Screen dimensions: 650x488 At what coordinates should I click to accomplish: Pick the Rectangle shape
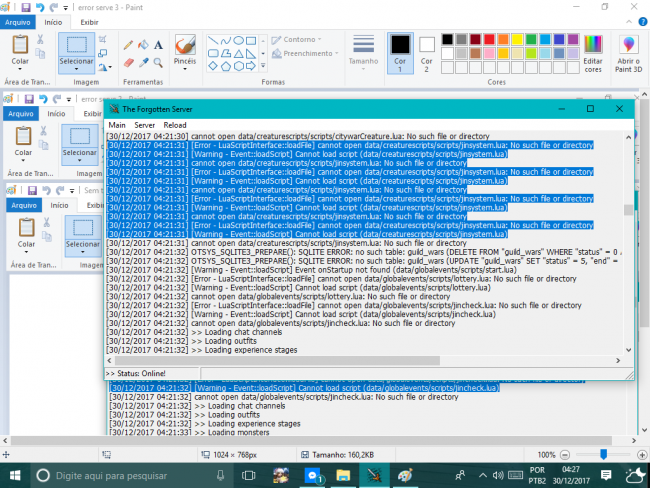(x=251, y=41)
